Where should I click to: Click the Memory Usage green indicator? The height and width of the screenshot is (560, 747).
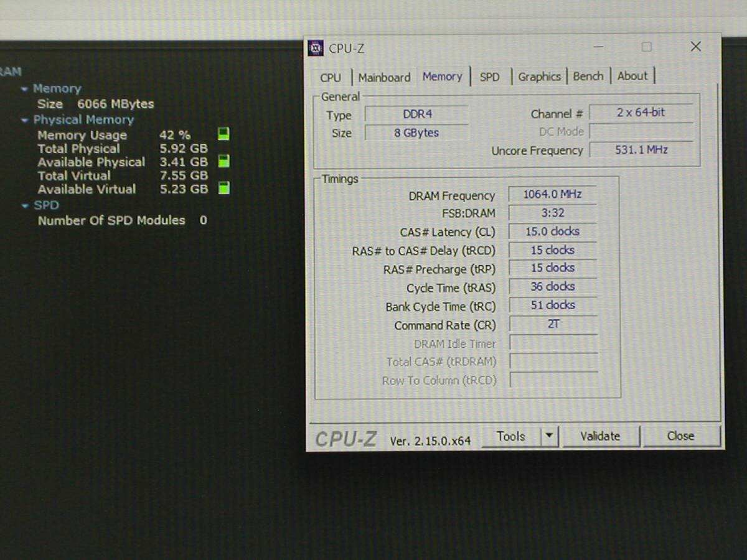(x=223, y=134)
